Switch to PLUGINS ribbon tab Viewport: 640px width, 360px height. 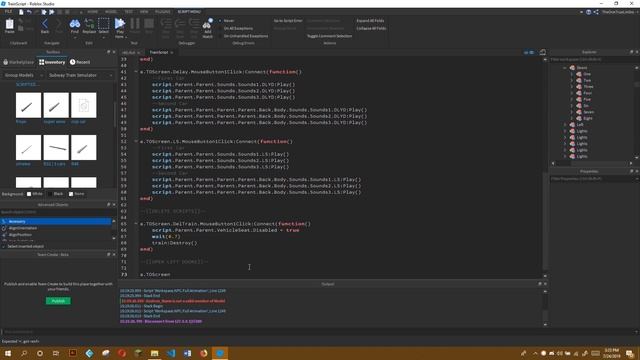pos(162,12)
